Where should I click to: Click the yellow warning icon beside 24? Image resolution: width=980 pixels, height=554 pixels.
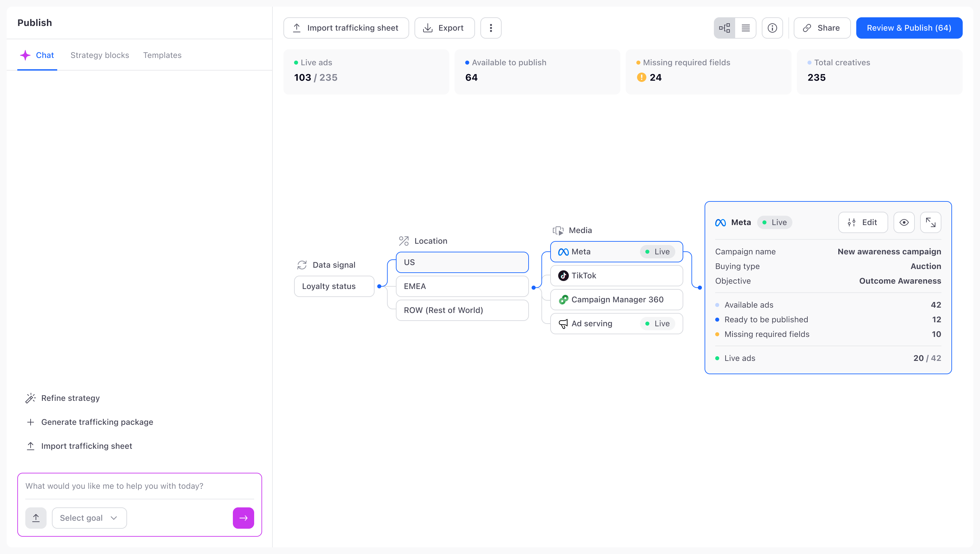pos(641,77)
